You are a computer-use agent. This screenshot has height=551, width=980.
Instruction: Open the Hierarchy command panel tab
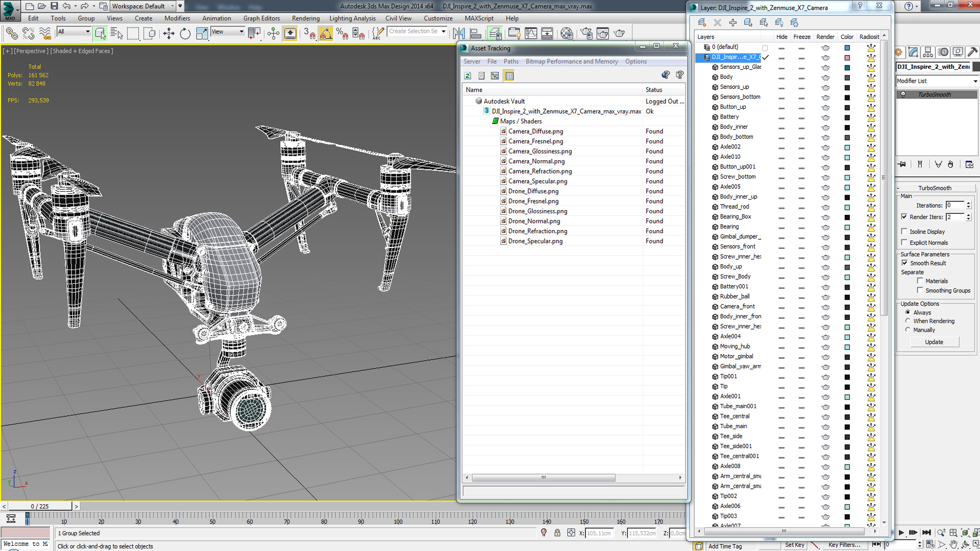[928, 52]
